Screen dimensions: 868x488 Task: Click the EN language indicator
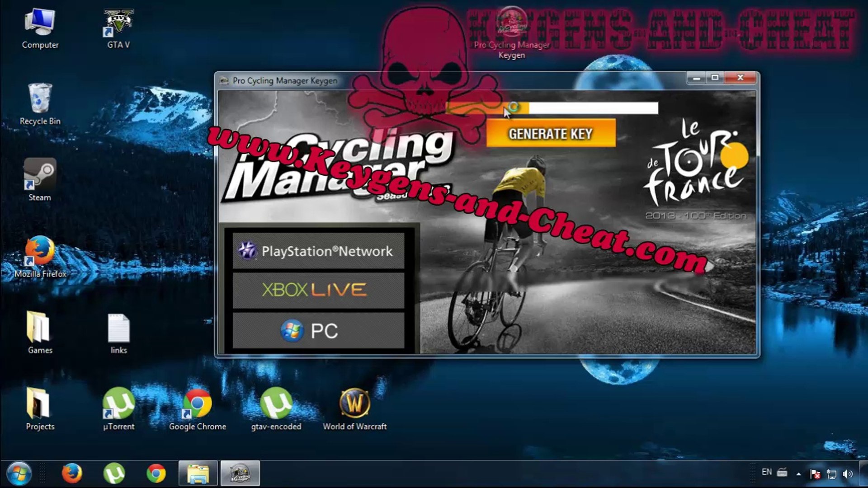(766, 472)
